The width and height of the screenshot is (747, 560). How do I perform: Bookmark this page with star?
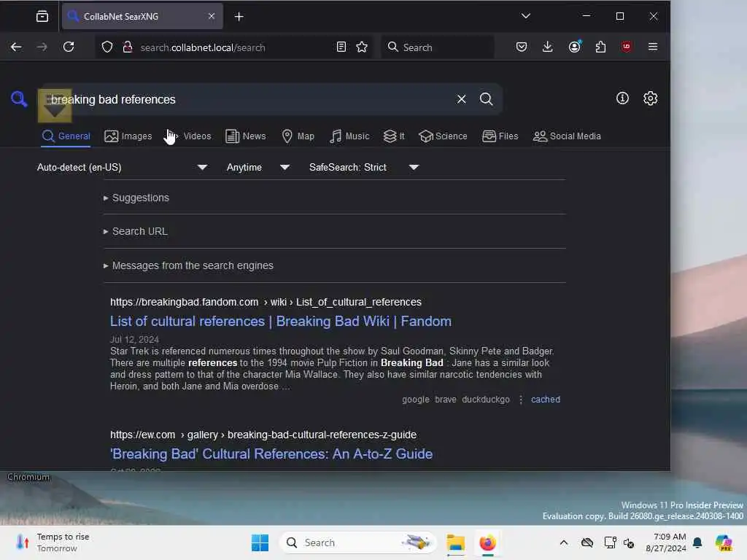362,47
